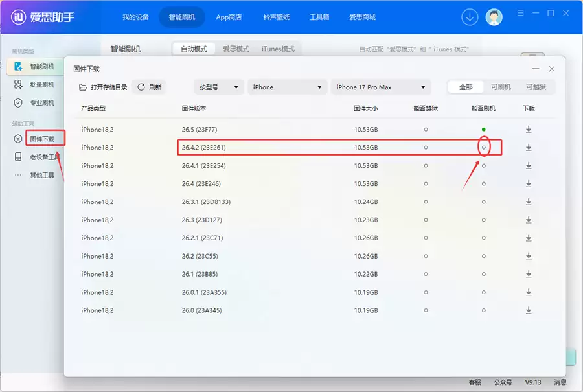Click iPhone18,2 in the 26.5 row
Image resolution: width=583 pixels, height=392 pixels.
coord(97,130)
